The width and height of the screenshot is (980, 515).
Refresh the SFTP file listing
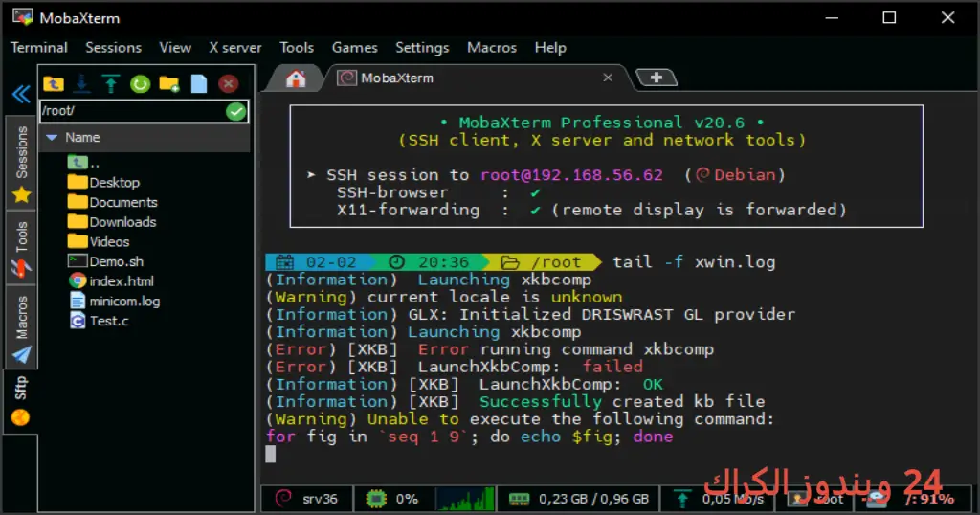tap(140, 83)
